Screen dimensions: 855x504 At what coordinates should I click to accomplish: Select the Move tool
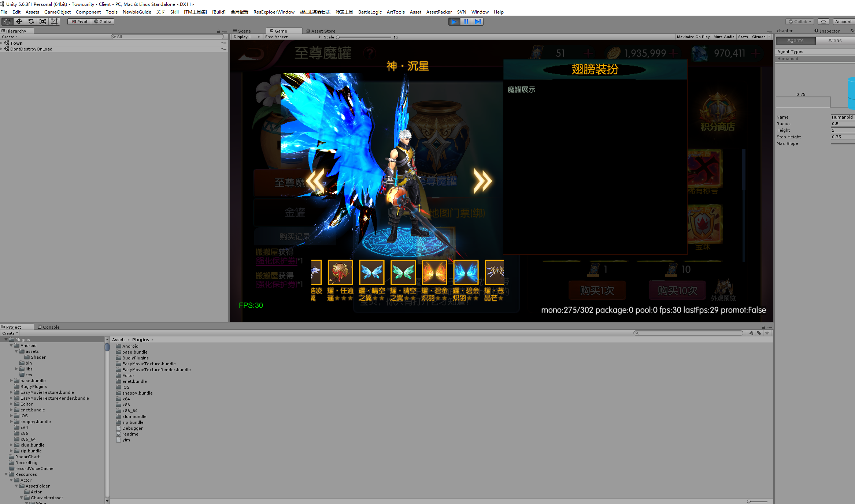pyautogui.click(x=19, y=22)
